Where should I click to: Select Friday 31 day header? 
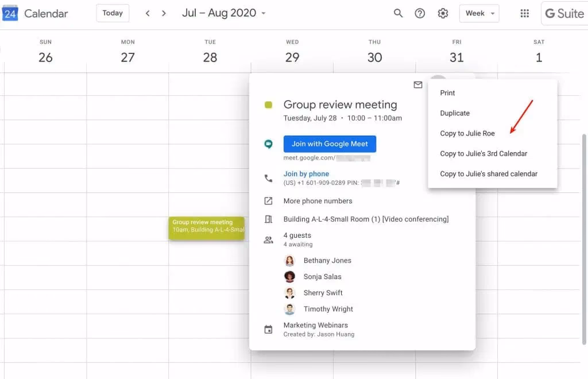click(x=457, y=52)
